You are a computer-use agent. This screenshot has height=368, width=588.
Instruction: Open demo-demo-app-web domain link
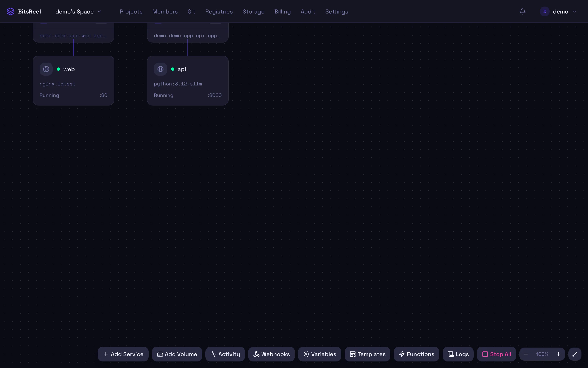[x=72, y=36]
